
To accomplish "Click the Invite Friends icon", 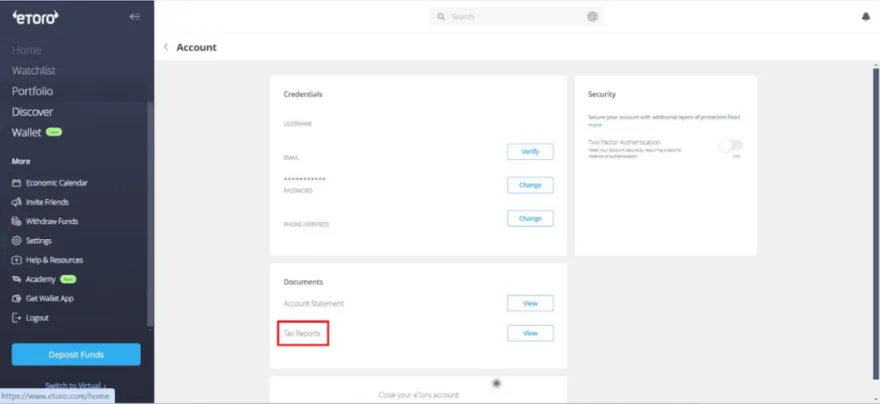I will [x=16, y=202].
